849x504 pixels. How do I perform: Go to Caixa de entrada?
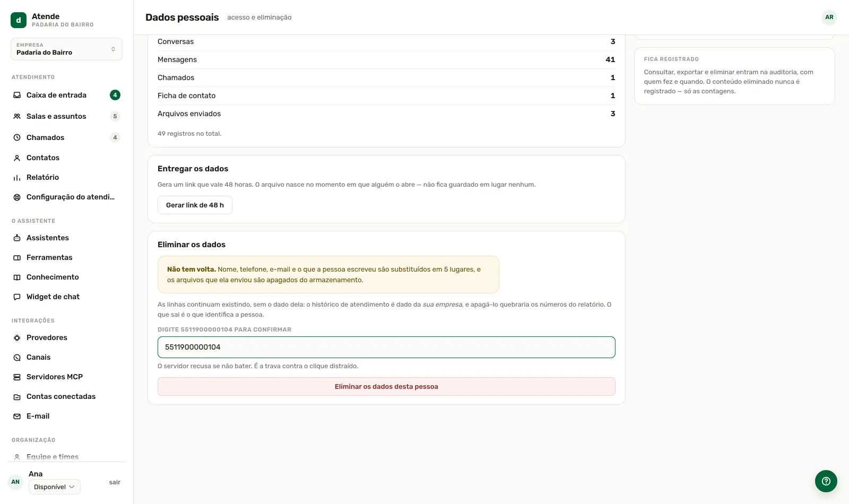pos(66,95)
